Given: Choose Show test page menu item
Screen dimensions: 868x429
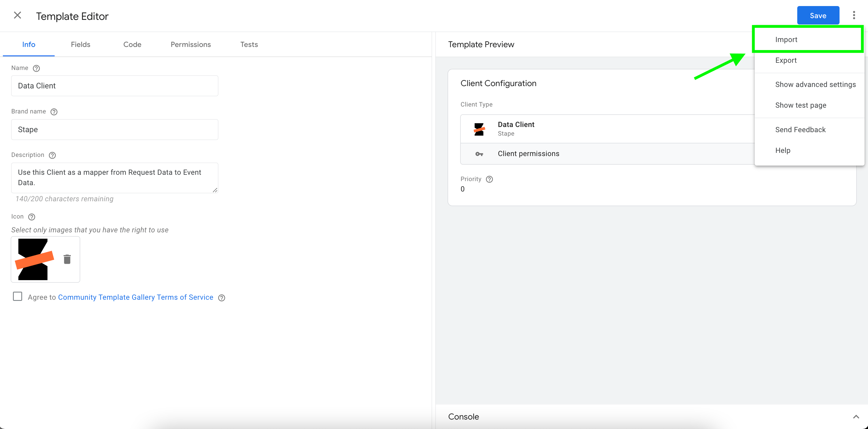Looking at the screenshot, I should tap(809, 105).
